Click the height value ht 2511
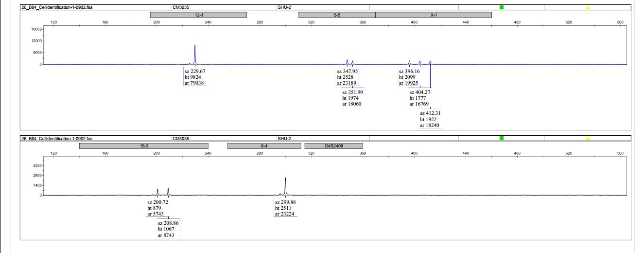The width and height of the screenshot is (644, 253). (283, 208)
